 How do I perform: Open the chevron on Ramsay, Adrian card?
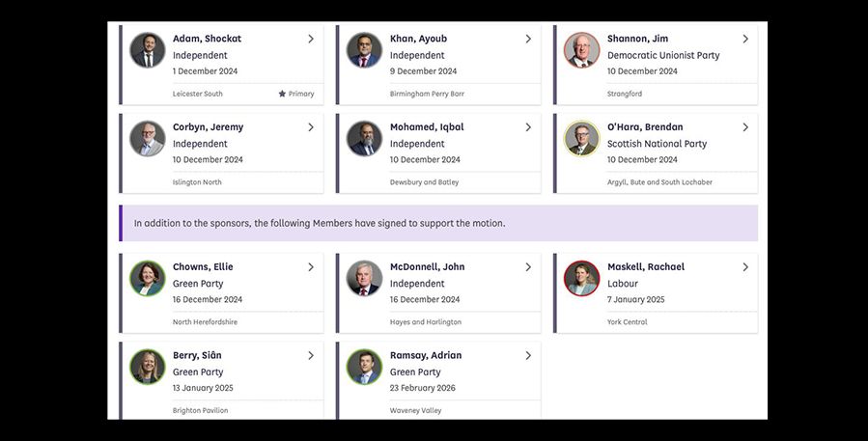(528, 356)
